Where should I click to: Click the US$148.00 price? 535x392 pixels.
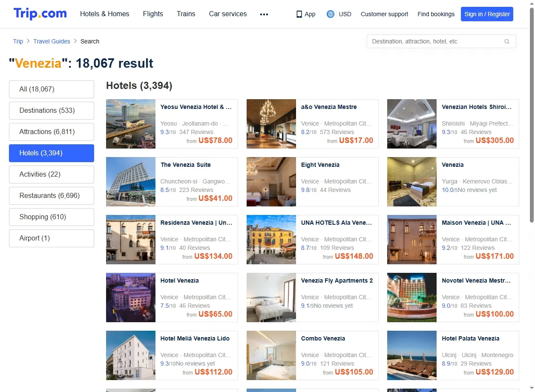pos(354,256)
